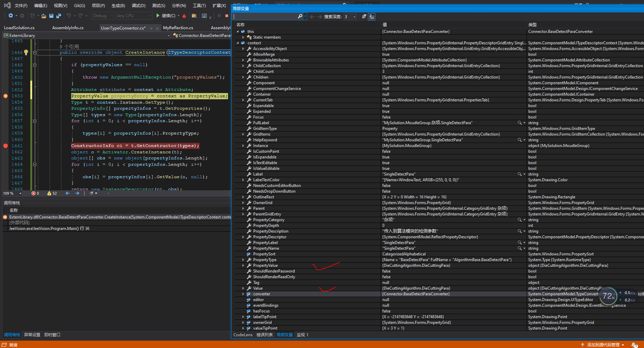Click the Break All pause icon
Viewport: 644px width, 348px height.
point(219,16)
